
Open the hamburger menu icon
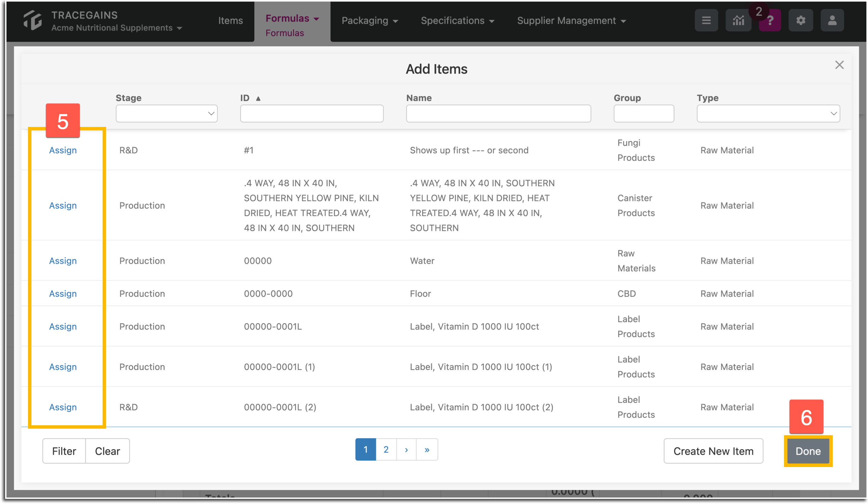click(x=706, y=21)
